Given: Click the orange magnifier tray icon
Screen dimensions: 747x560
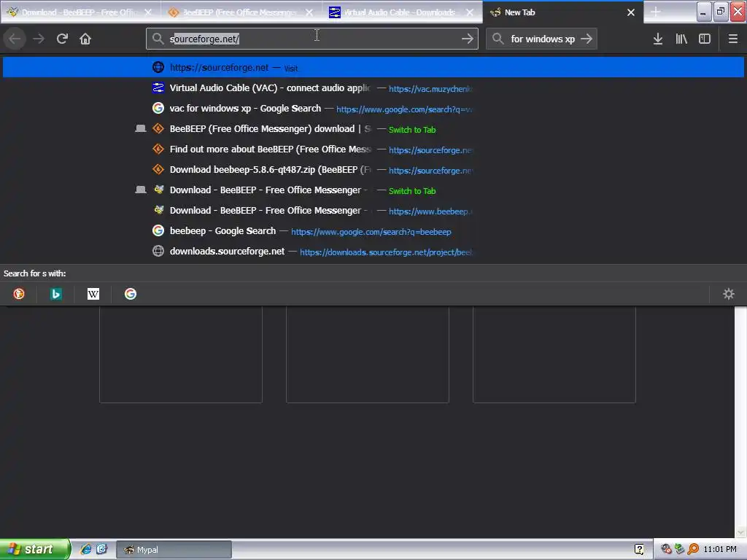Looking at the screenshot, I should pos(693,549).
